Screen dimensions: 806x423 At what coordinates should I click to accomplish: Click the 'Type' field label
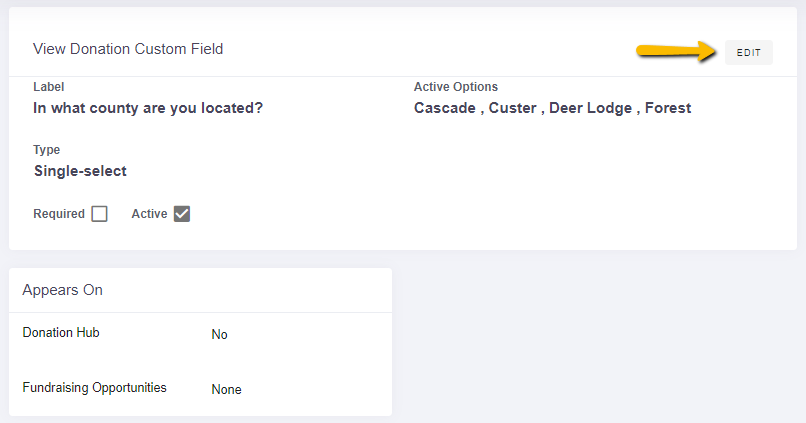click(x=46, y=150)
